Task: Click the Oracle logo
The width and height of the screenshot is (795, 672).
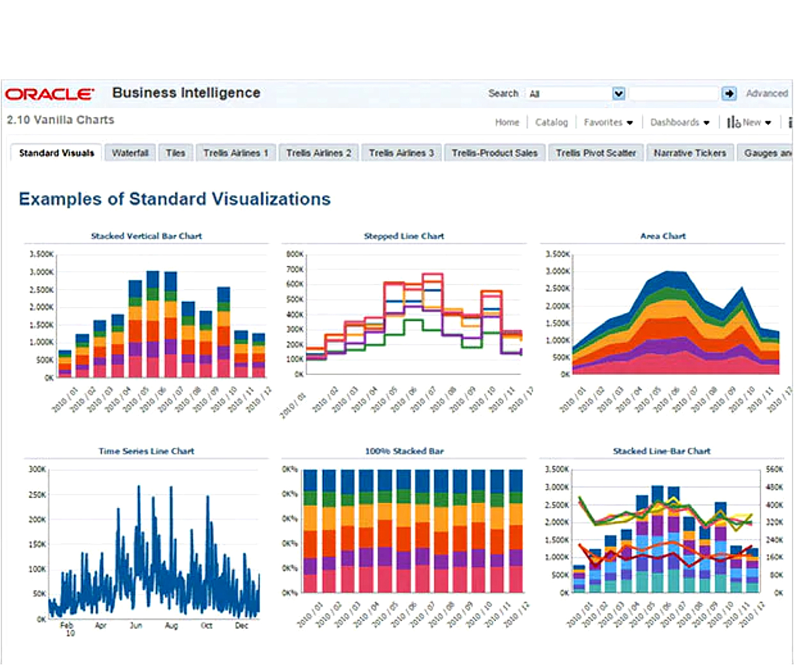Action: (49, 94)
